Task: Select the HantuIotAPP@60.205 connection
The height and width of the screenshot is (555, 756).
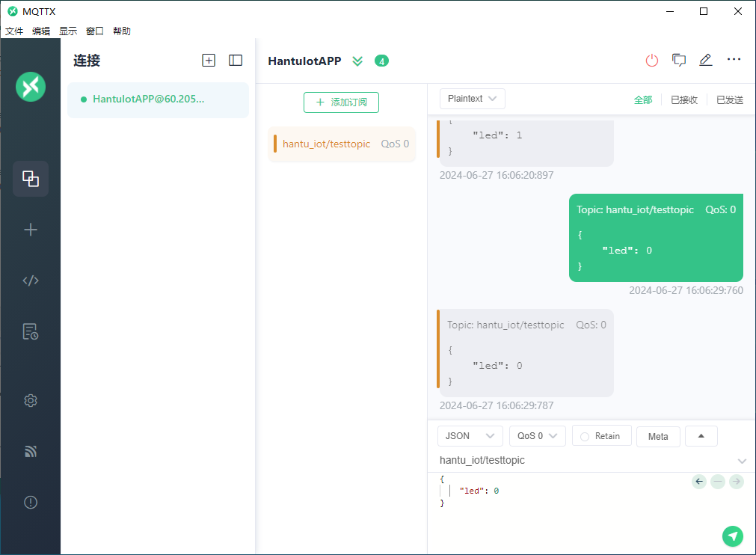Action: 158,99
